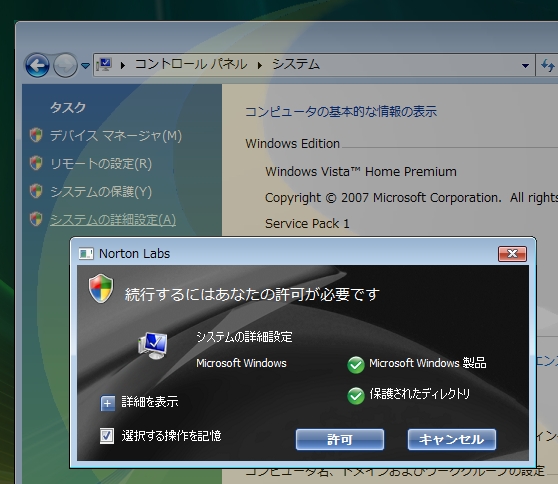Click the computer icon in Norton dialog

click(x=153, y=345)
